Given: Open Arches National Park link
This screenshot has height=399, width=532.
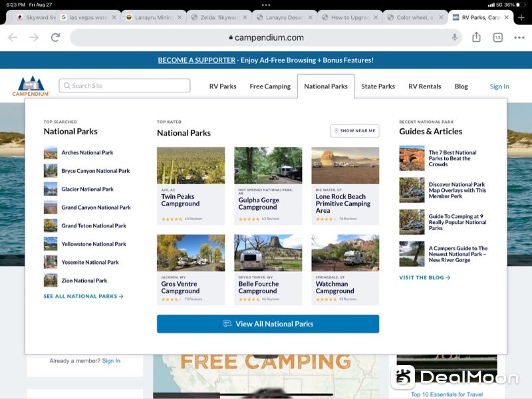Looking at the screenshot, I should 88,153.
